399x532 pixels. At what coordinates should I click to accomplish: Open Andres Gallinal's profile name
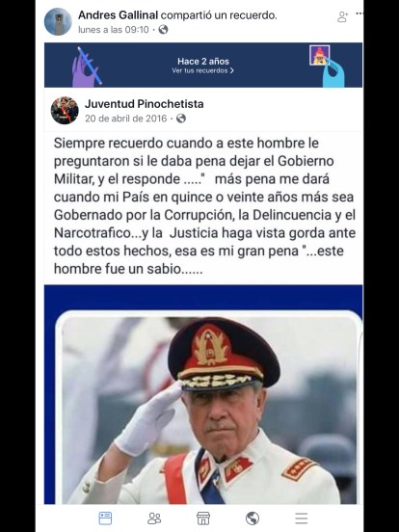(x=119, y=15)
